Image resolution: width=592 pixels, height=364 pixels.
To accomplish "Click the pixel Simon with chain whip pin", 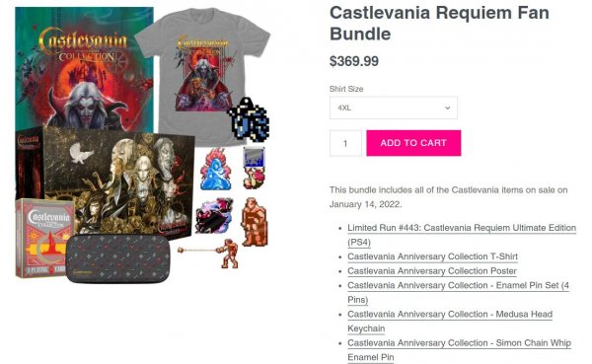I will (209, 253).
